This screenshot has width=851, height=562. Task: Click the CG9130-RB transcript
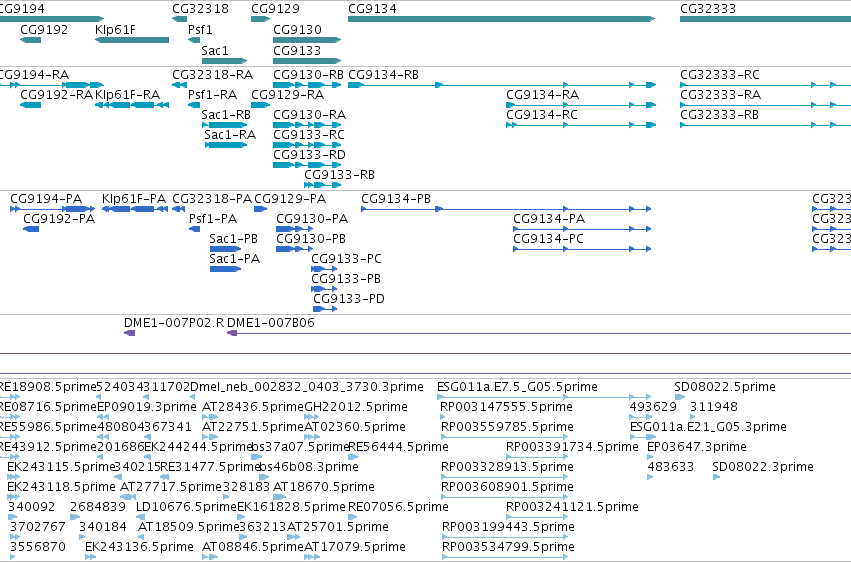[307, 85]
